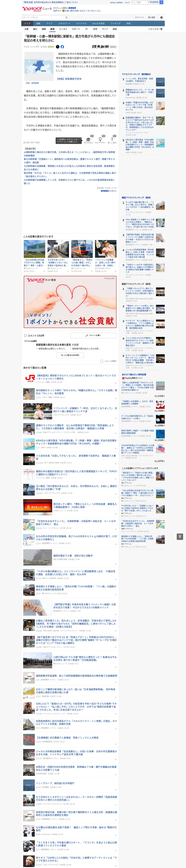The image size is (186, 868).
Task: Click the コメント152件 speech bubble heading
Action: 34,336
